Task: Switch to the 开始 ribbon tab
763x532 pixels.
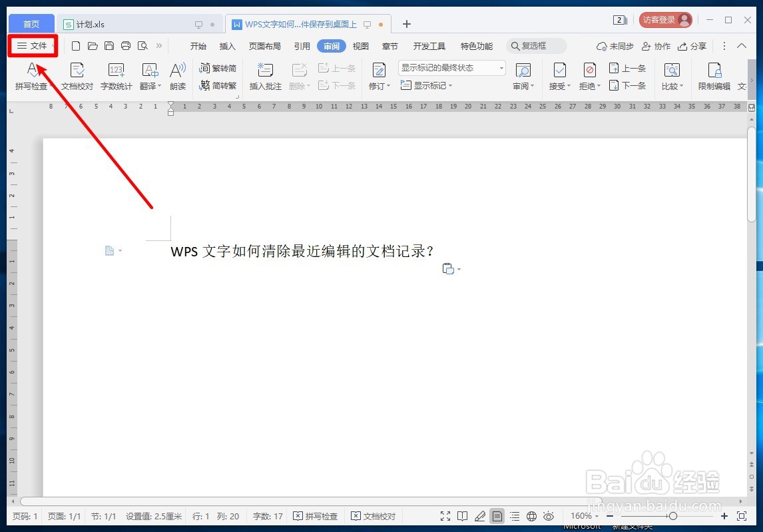Action: point(198,46)
